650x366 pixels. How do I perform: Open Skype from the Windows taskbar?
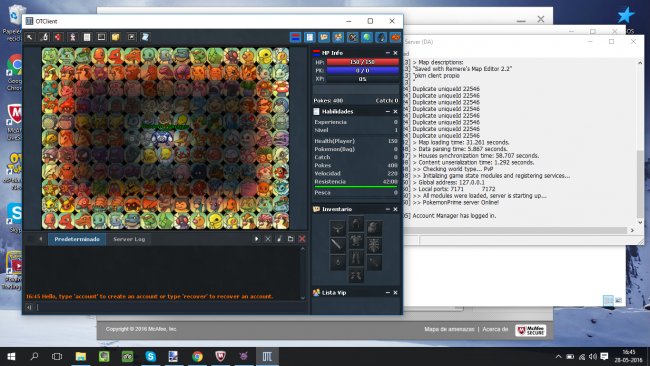pos(150,356)
